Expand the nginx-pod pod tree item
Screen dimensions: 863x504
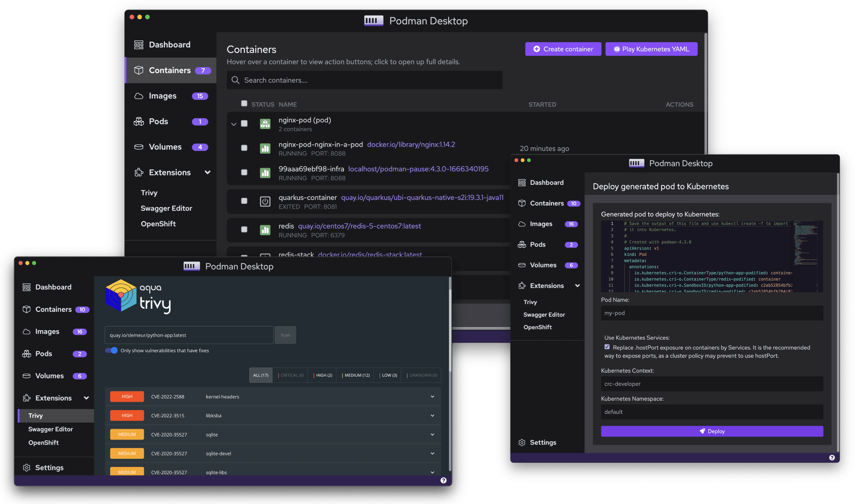tap(234, 124)
